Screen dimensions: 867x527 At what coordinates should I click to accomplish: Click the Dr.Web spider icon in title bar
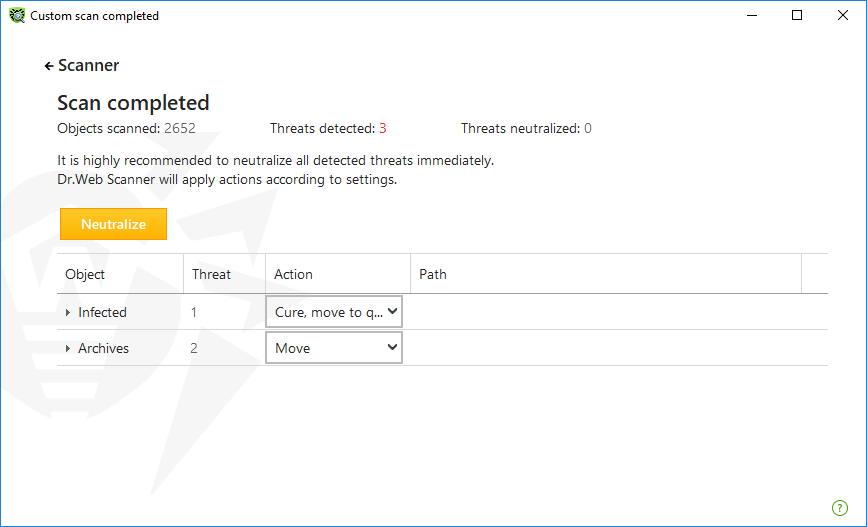coord(17,15)
